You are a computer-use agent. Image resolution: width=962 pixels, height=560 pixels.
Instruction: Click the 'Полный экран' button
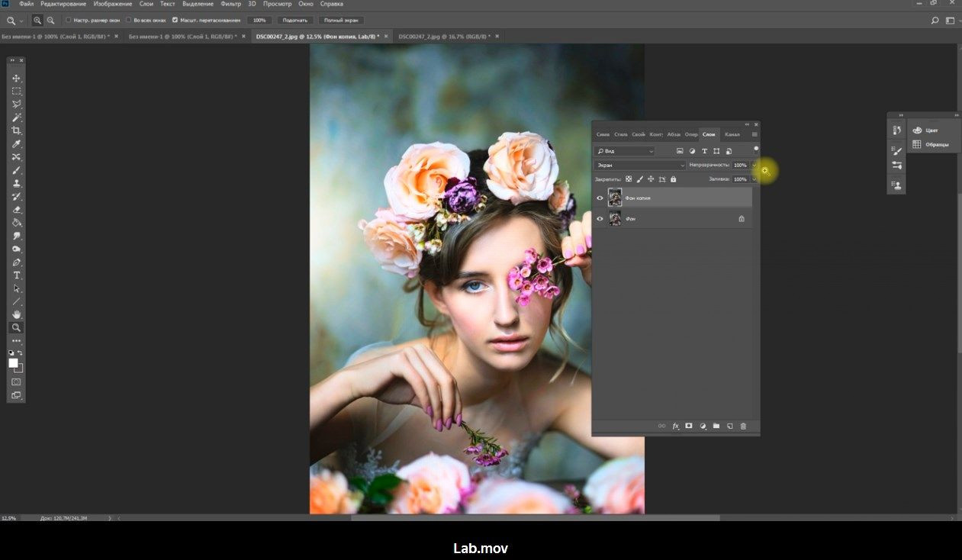[x=340, y=20]
